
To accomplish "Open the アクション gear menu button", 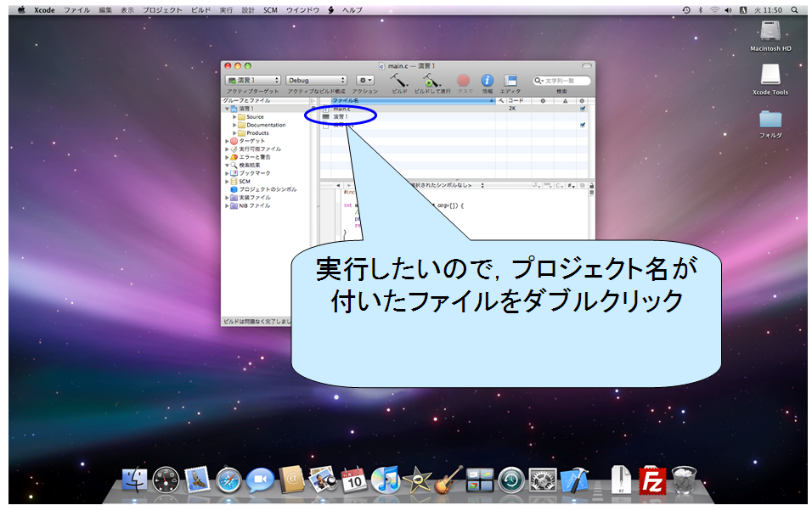I will (x=365, y=81).
